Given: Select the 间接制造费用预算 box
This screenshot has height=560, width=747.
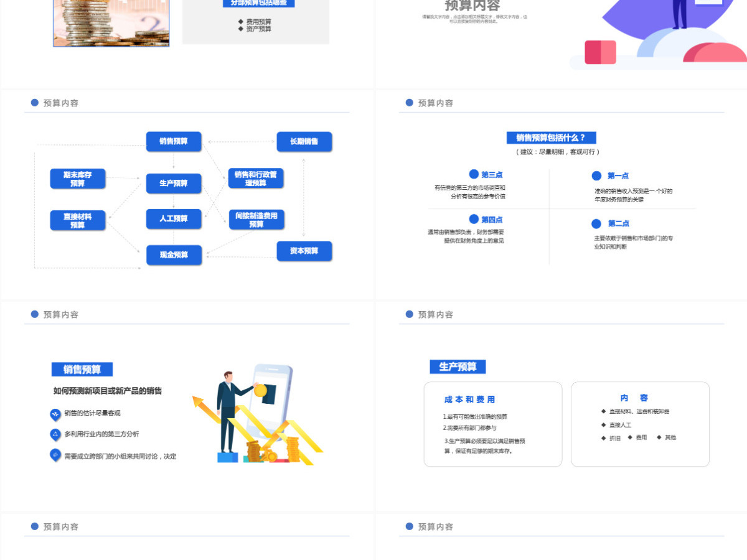Looking at the screenshot, I should (256, 219).
